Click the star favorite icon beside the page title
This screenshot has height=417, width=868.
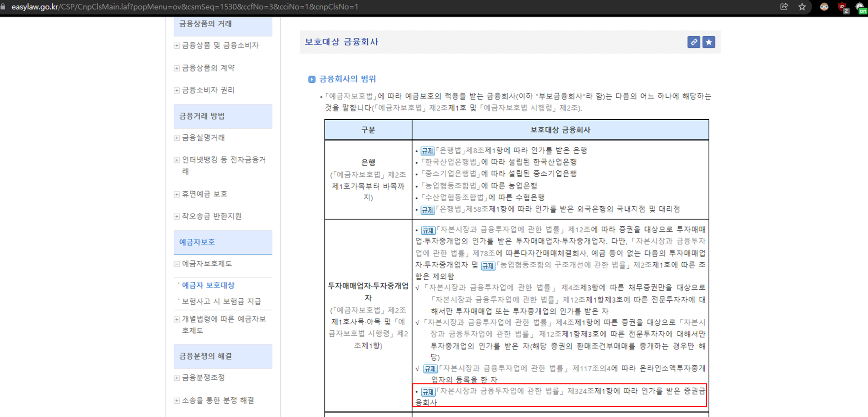coord(708,42)
